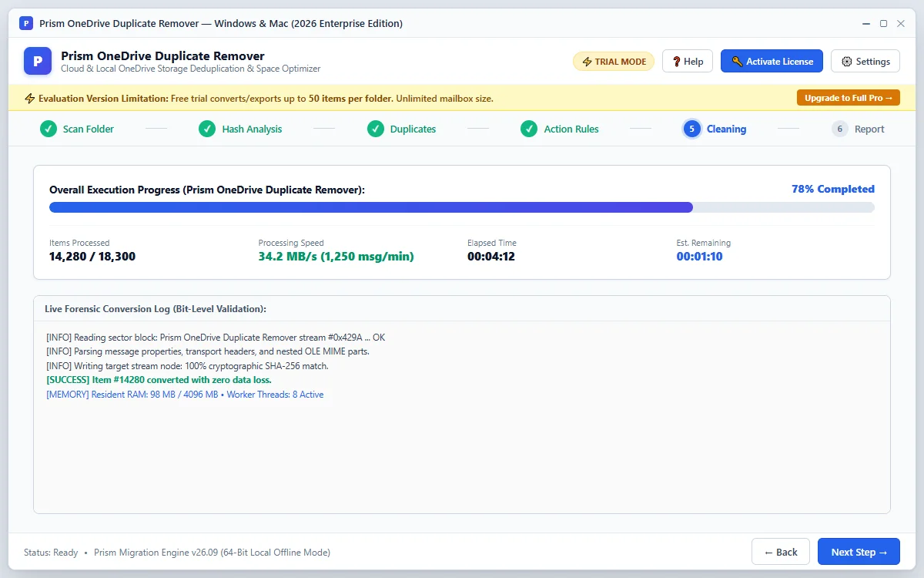Click the log line reading sector block
Screen dimensions: 924x578
(216, 338)
